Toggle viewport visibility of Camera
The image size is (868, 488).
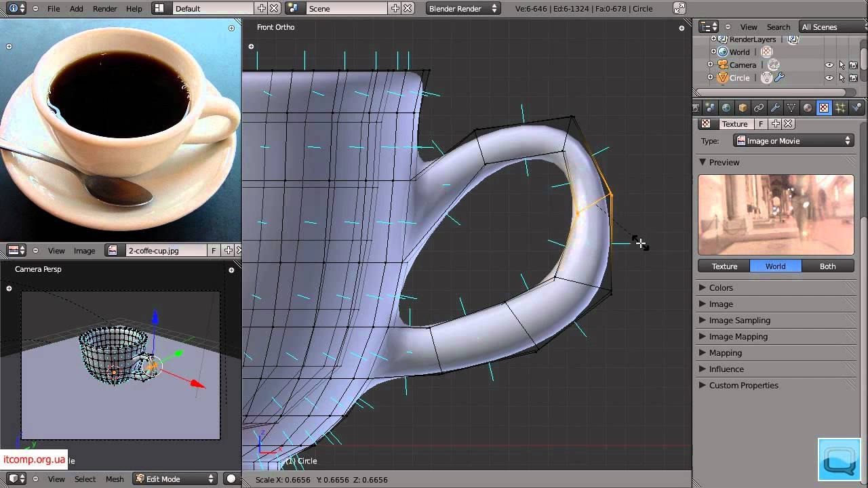pyautogui.click(x=829, y=65)
